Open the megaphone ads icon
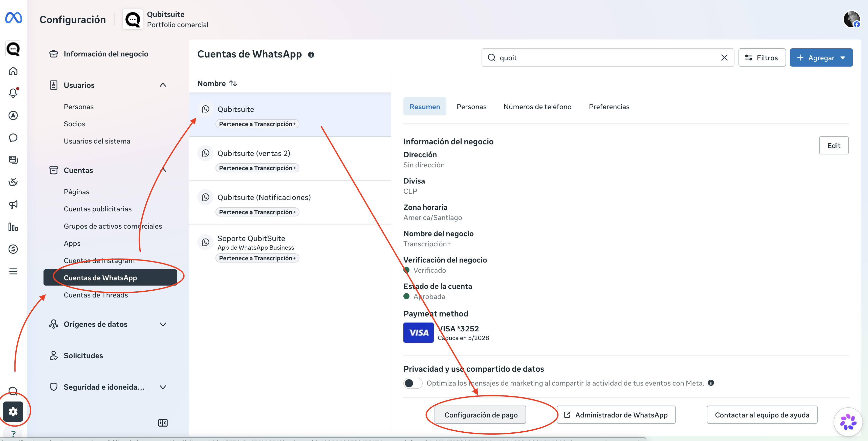The image size is (868, 441). (x=13, y=204)
